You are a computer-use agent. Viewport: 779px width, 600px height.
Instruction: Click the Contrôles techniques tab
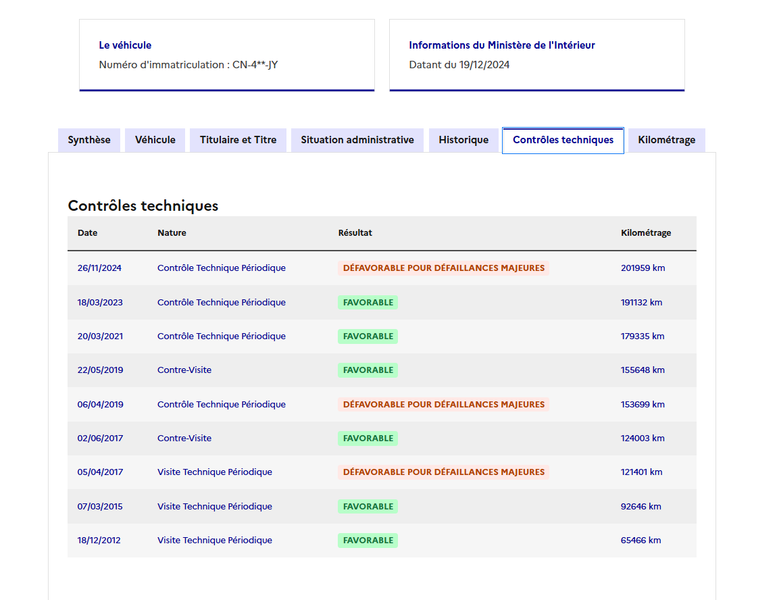563,141
